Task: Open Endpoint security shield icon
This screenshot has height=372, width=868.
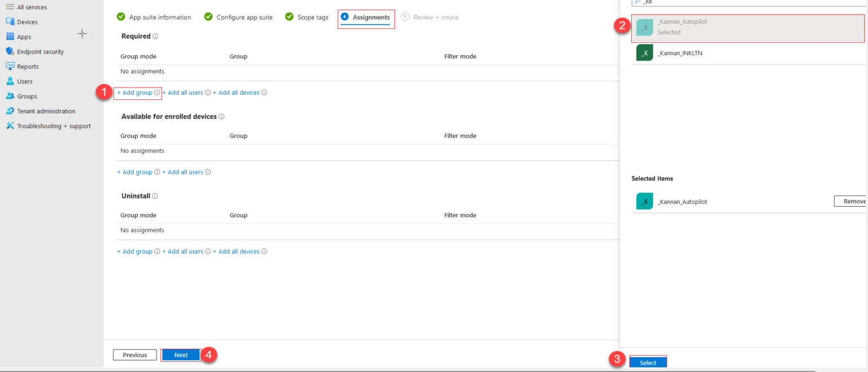Action: tap(10, 51)
